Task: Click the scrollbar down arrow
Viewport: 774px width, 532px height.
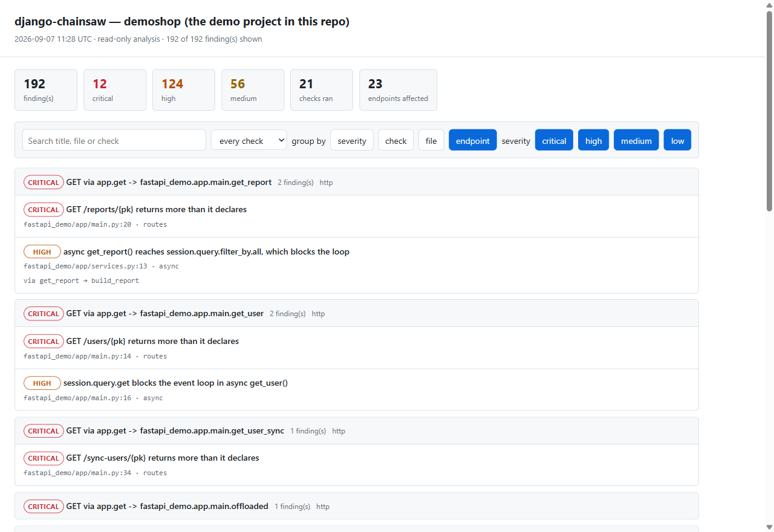Action: [769, 527]
